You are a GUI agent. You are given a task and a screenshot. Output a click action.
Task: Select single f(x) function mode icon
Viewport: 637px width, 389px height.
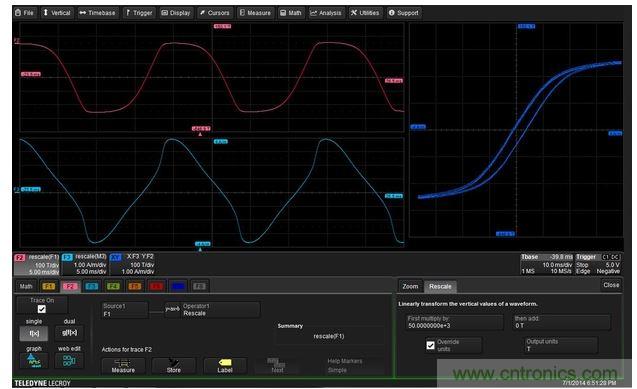[34, 333]
